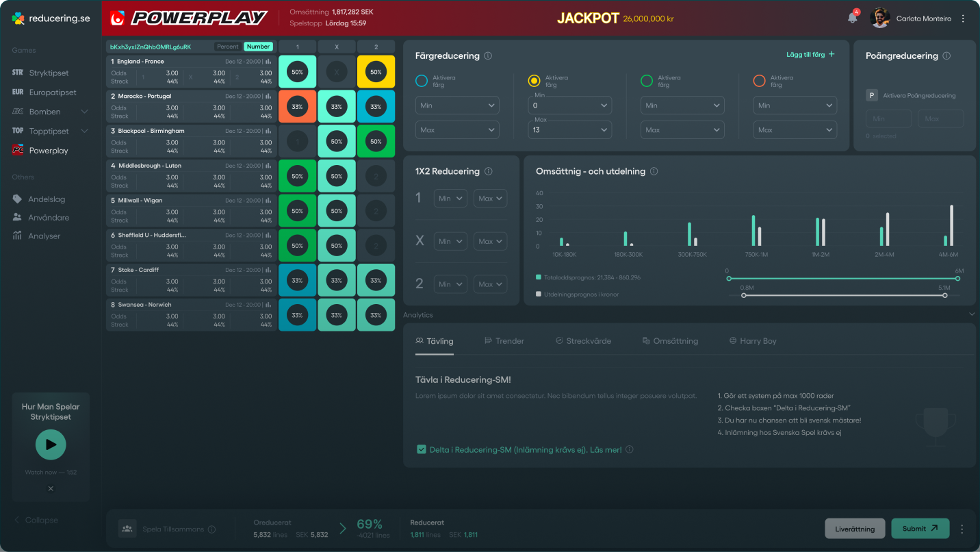Switch to the Trender tab
This screenshot has height=552, width=980.
504,341
